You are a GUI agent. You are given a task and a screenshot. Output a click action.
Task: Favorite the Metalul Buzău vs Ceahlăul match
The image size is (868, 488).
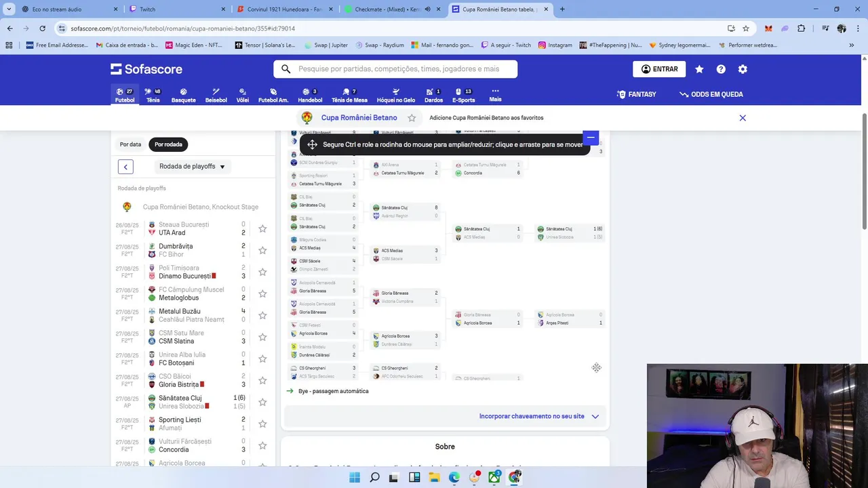click(262, 315)
